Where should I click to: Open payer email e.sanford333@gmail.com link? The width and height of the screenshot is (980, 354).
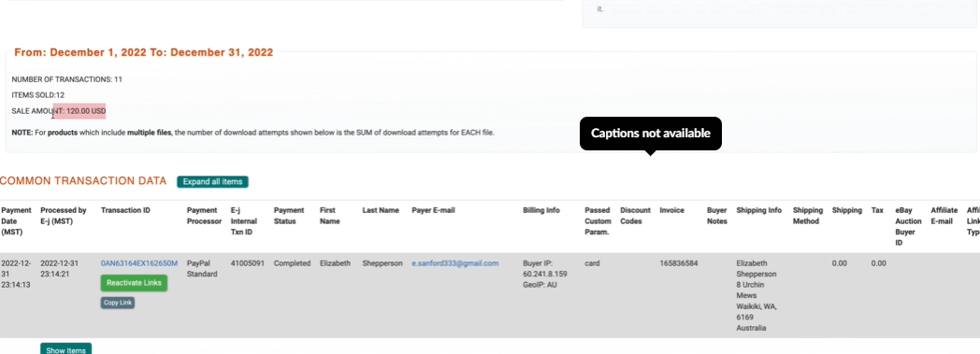click(455, 263)
